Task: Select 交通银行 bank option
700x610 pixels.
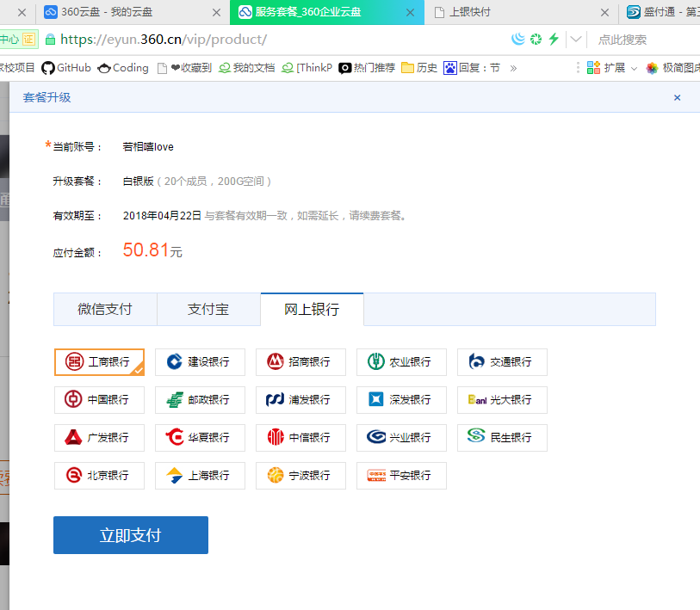Action: click(x=502, y=362)
